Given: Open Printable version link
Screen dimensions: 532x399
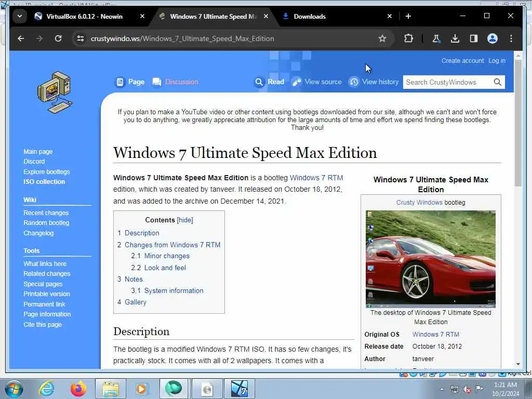Looking at the screenshot, I should click(46, 294).
